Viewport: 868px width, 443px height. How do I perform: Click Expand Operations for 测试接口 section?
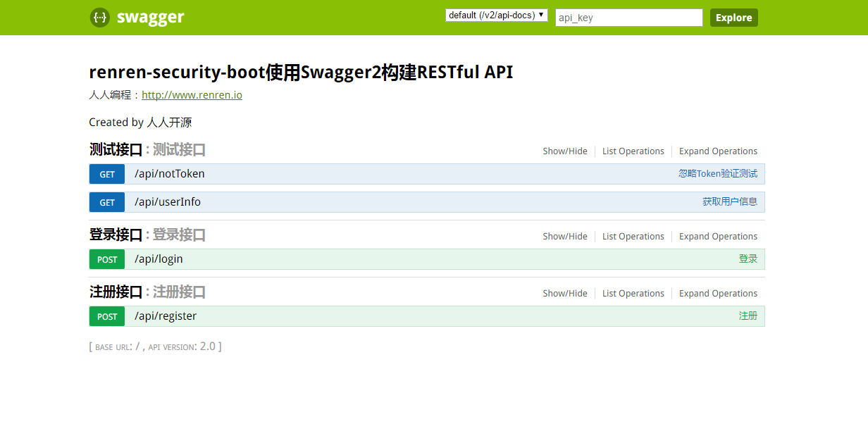click(x=719, y=151)
